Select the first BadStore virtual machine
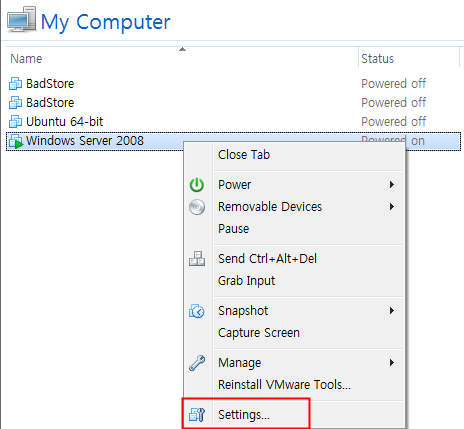The width and height of the screenshot is (464, 429). (x=50, y=83)
